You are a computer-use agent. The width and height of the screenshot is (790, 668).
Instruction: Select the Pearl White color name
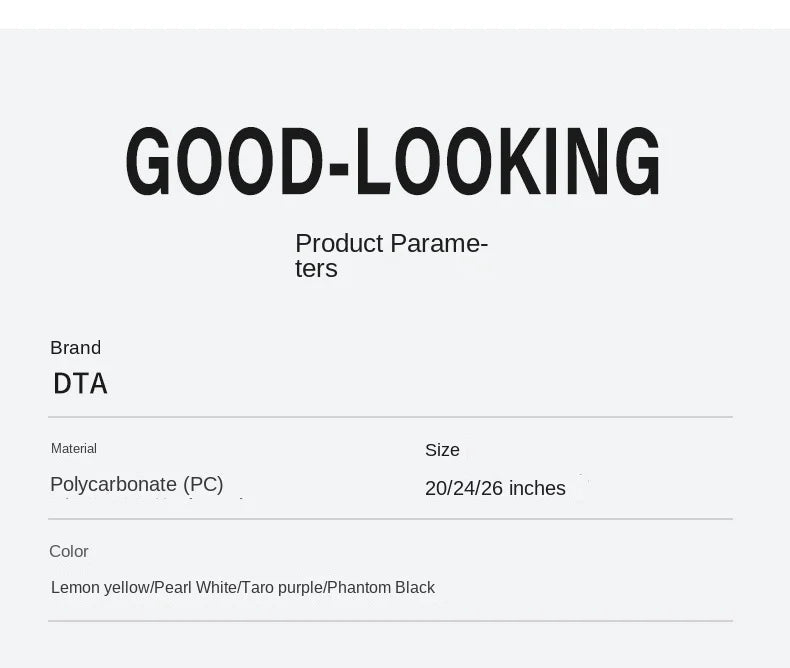(x=195, y=588)
